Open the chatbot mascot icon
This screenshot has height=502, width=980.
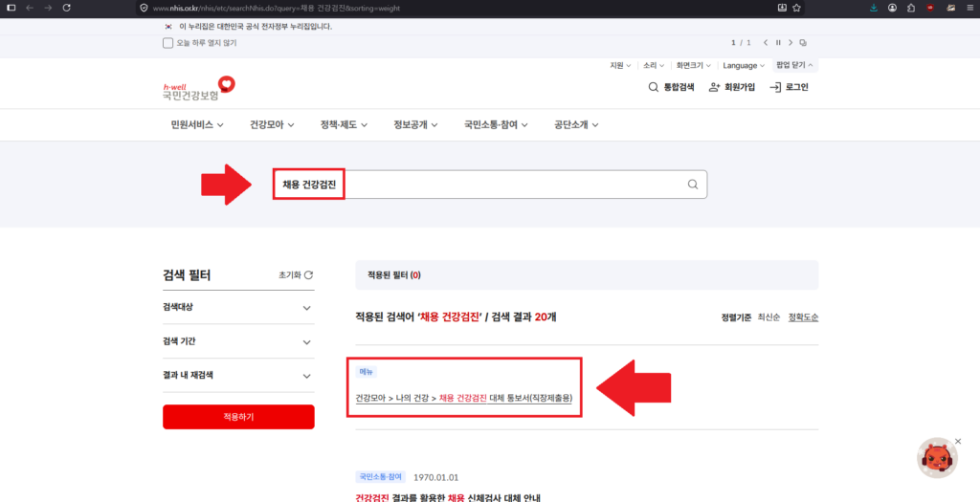point(937,459)
